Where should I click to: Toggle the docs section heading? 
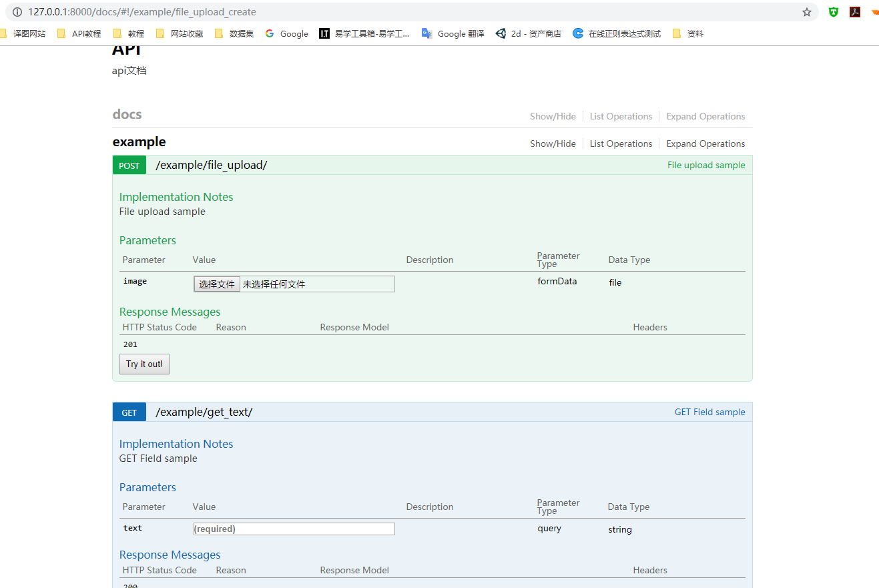pos(127,114)
